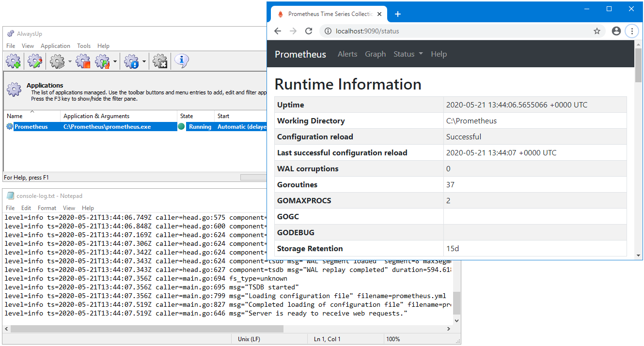
Task: Click the Notepad horizontal scroll left arrow
Action: point(7,329)
